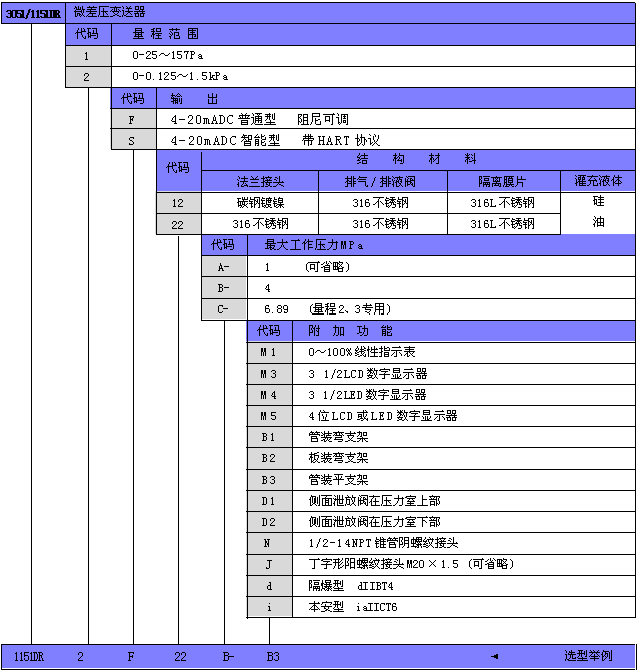
Task: Select 侧面泄放阀在压力室下部 row
Action: tap(464, 522)
